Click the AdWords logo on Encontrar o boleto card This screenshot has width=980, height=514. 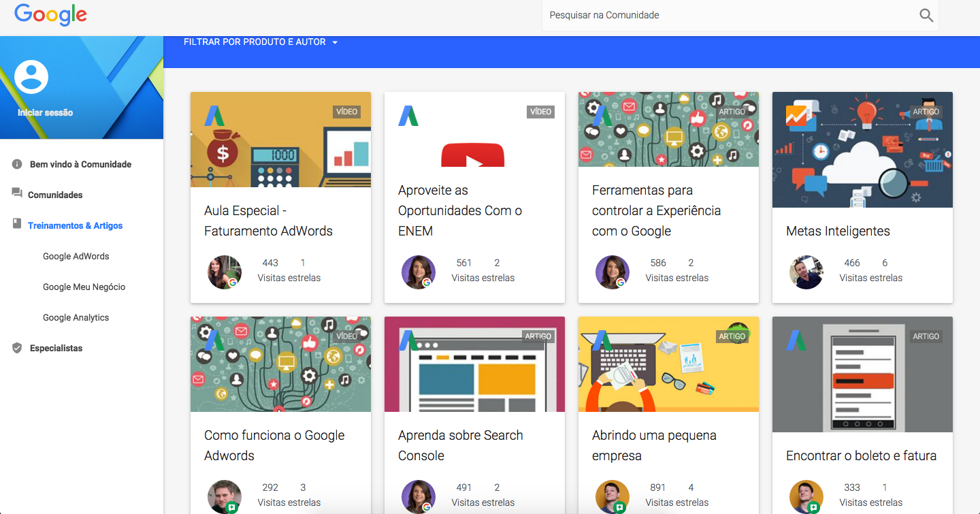tap(796, 340)
